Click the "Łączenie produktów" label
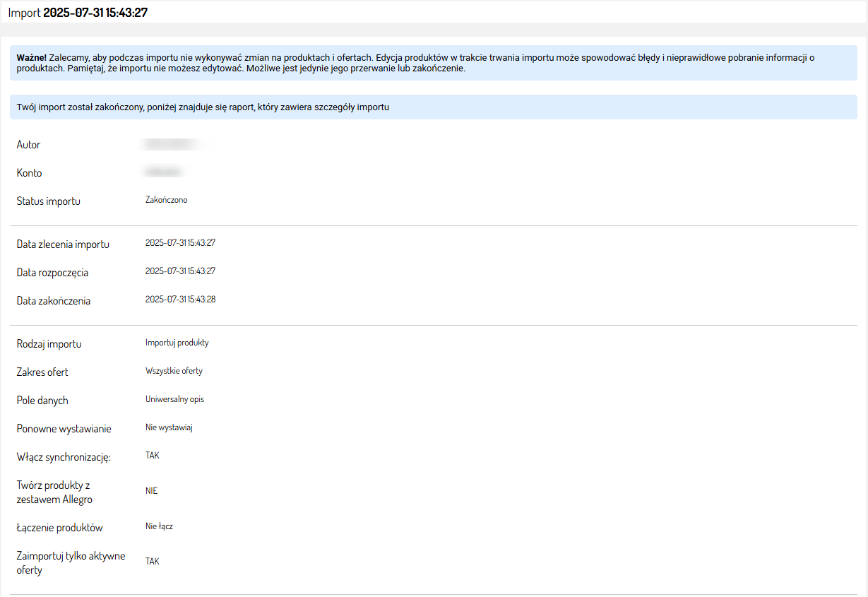 pos(60,528)
